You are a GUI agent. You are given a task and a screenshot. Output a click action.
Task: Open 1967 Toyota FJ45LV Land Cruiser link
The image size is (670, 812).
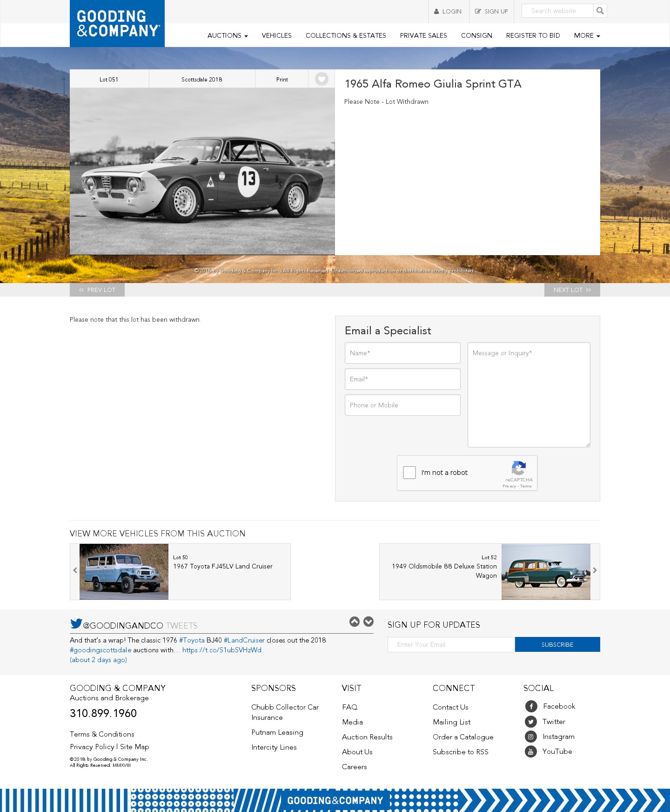click(x=223, y=566)
